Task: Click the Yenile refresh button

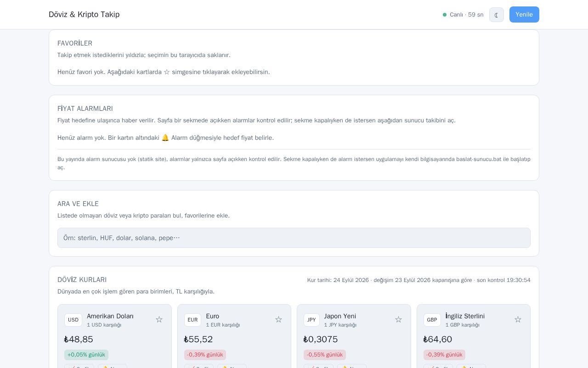Action: (x=524, y=15)
